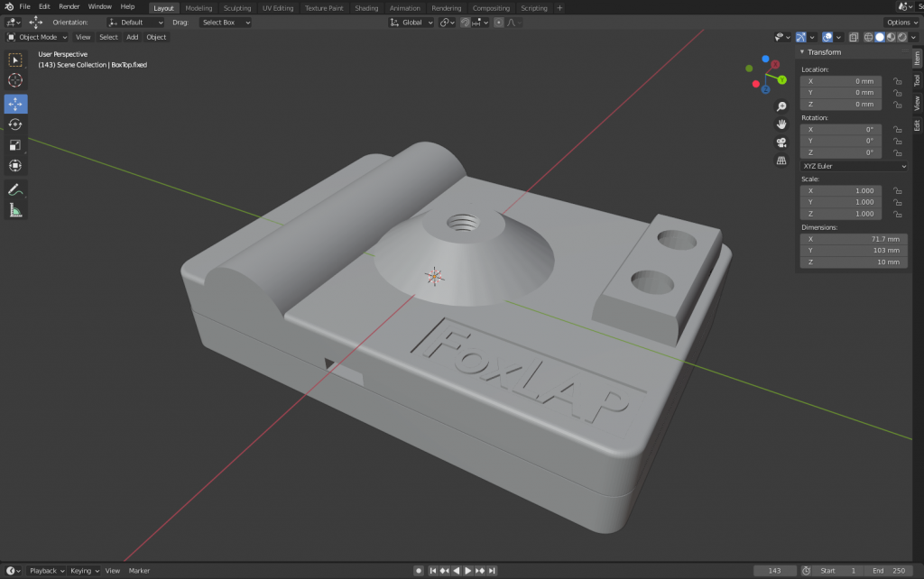Screen dimensions: 924x579
Task: Choose the Scale tool
Action: click(x=15, y=145)
